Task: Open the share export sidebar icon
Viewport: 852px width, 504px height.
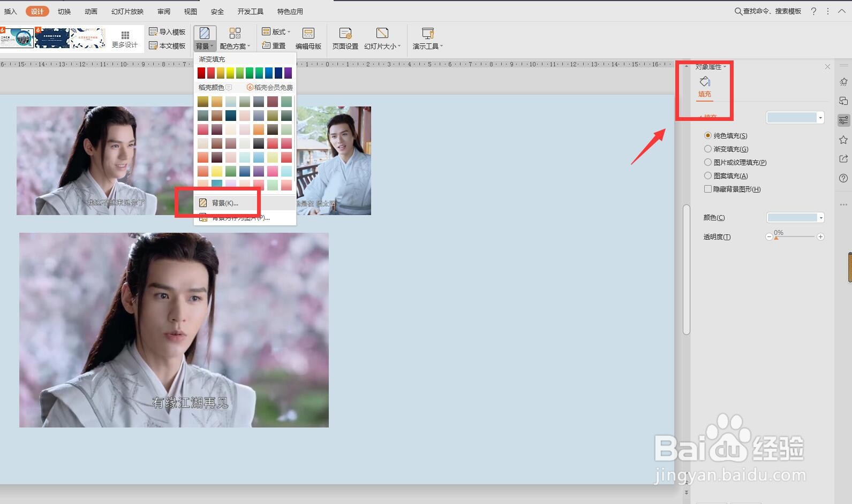Action: pyautogui.click(x=843, y=159)
